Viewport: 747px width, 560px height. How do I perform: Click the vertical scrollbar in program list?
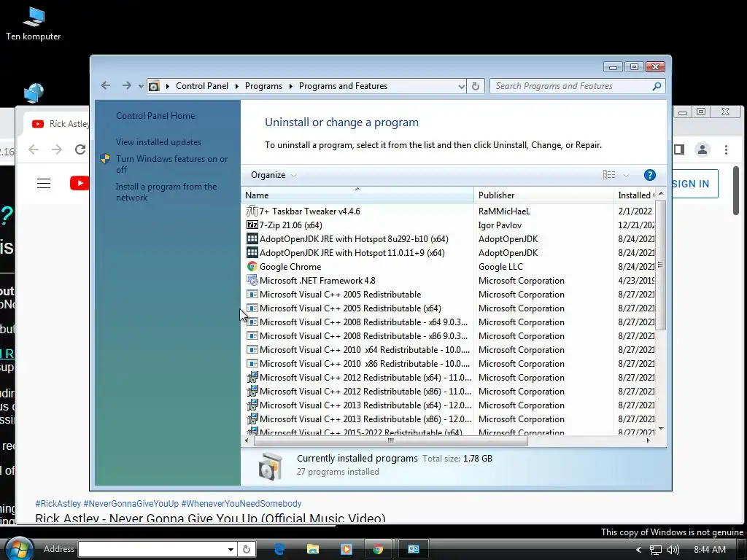click(x=660, y=265)
